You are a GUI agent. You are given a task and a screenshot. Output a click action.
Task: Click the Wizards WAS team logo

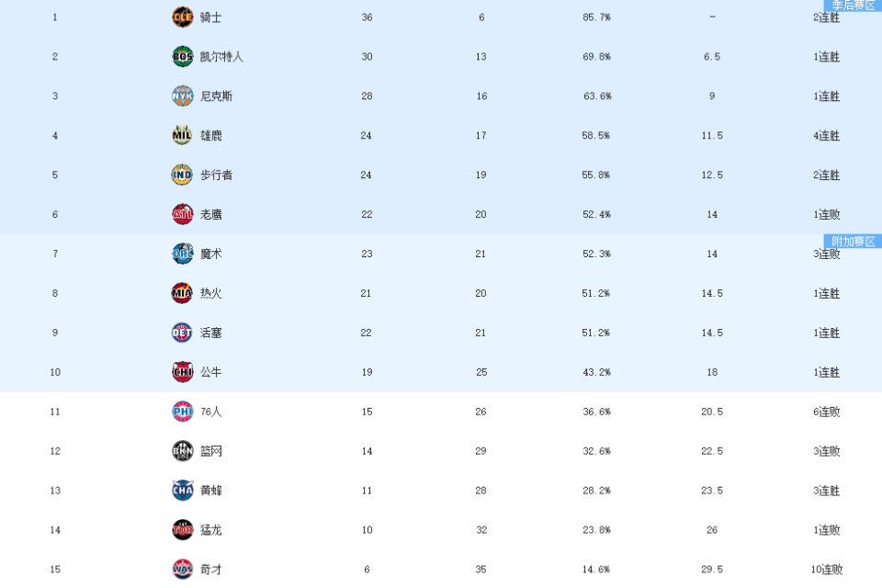182,569
